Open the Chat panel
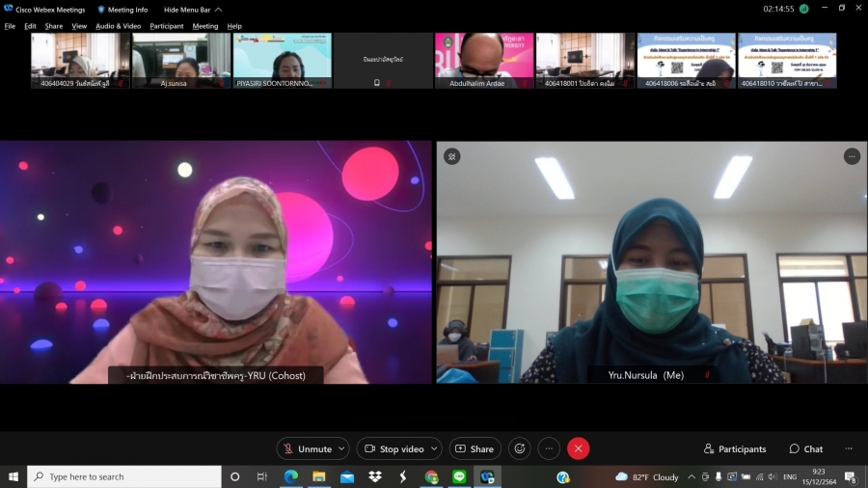The height and width of the screenshot is (488, 868). click(806, 448)
